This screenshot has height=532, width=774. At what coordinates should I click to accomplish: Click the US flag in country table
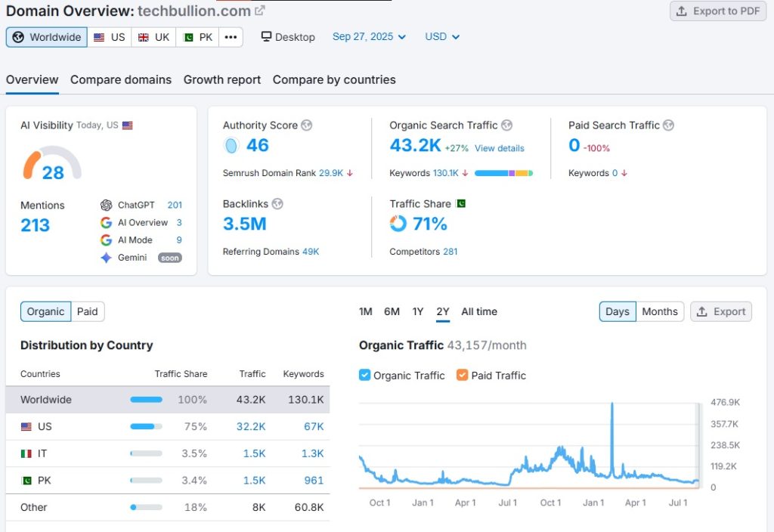click(26, 427)
